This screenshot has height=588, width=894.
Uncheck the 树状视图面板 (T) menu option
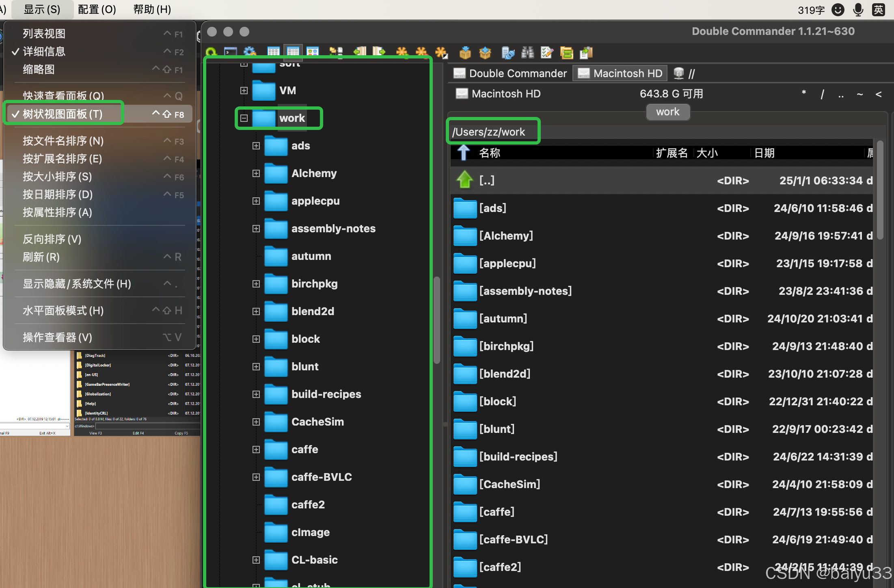point(63,114)
